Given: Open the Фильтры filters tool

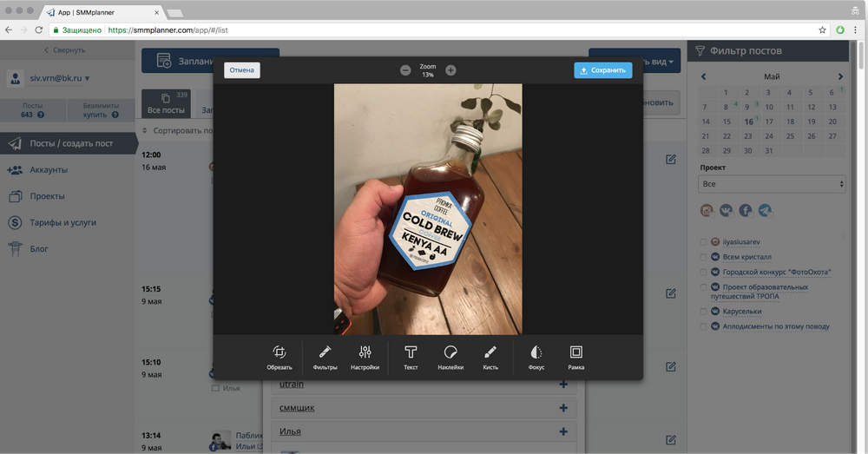Looking at the screenshot, I should [x=325, y=357].
